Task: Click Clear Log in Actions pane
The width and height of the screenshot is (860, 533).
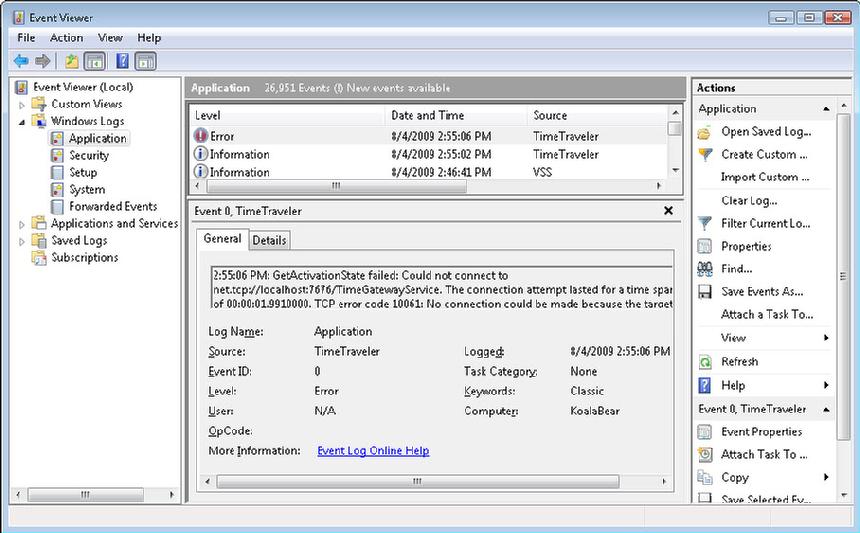Action: click(x=749, y=201)
